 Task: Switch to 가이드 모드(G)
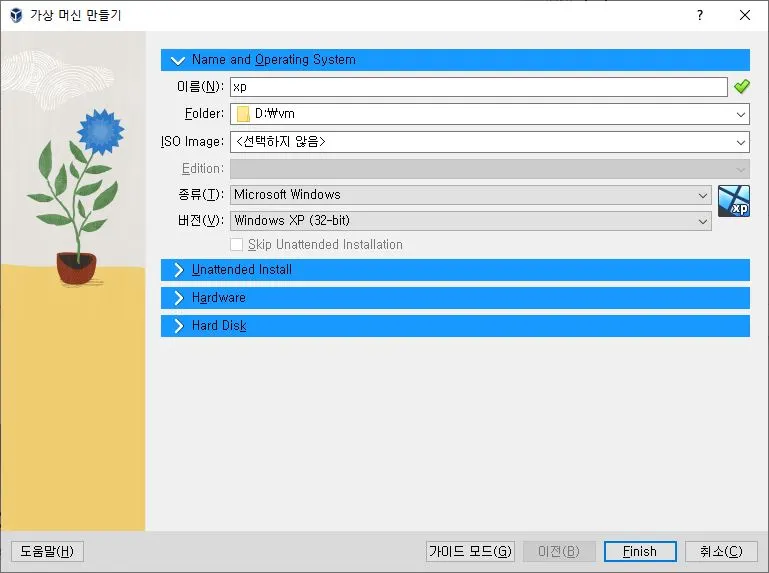click(x=470, y=551)
